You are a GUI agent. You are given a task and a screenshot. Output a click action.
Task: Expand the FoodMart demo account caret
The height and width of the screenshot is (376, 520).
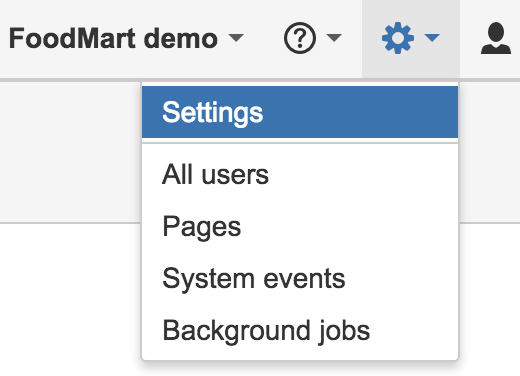[x=236, y=38]
